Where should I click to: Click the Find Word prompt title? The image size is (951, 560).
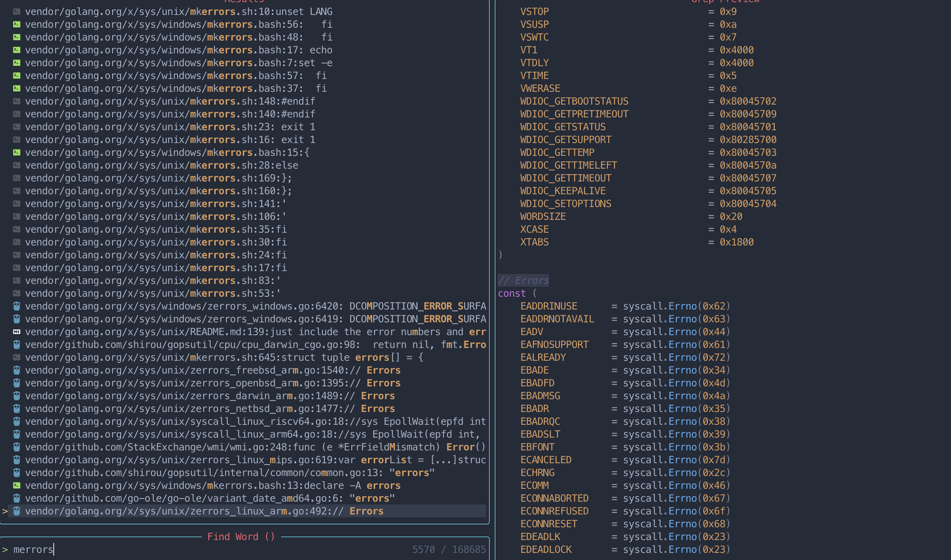click(241, 537)
